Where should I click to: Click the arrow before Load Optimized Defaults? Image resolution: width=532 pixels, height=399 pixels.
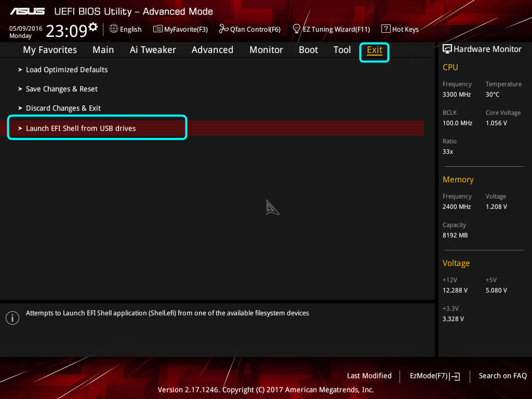coord(20,70)
